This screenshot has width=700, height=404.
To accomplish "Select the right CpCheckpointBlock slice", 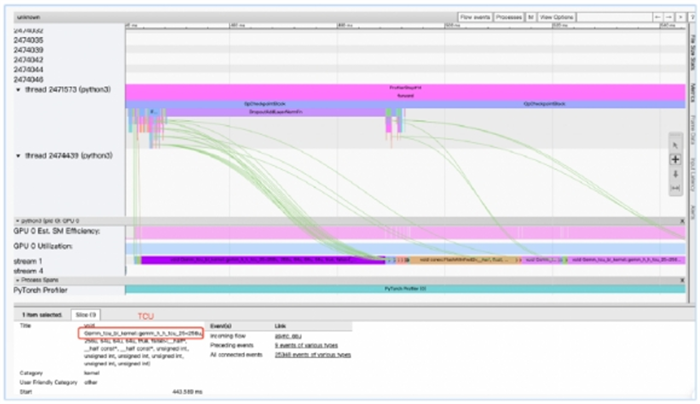I will tap(545, 104).
